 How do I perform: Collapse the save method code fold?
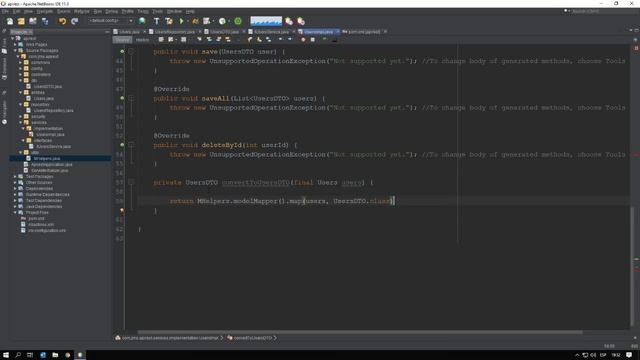click(x=131, y=51)
